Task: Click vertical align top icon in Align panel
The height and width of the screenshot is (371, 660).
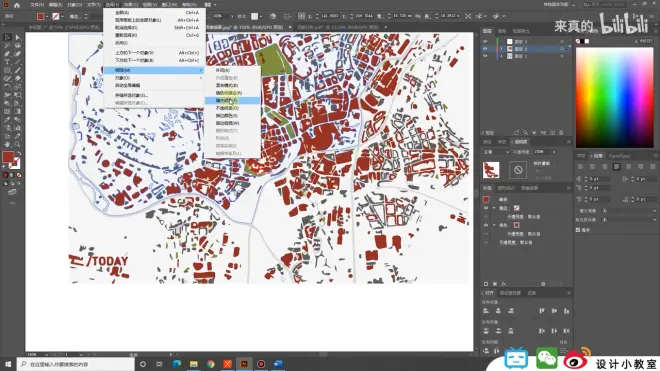Action: pyautogui.click(x=542, y=311)
